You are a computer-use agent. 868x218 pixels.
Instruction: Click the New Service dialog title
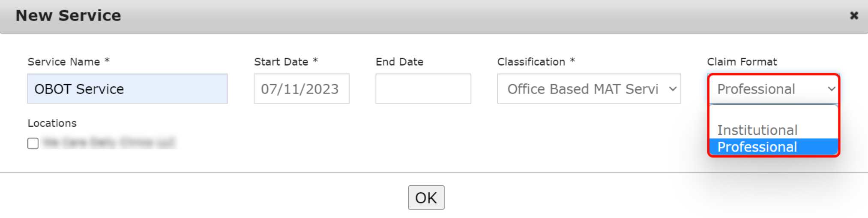[69, 15]
